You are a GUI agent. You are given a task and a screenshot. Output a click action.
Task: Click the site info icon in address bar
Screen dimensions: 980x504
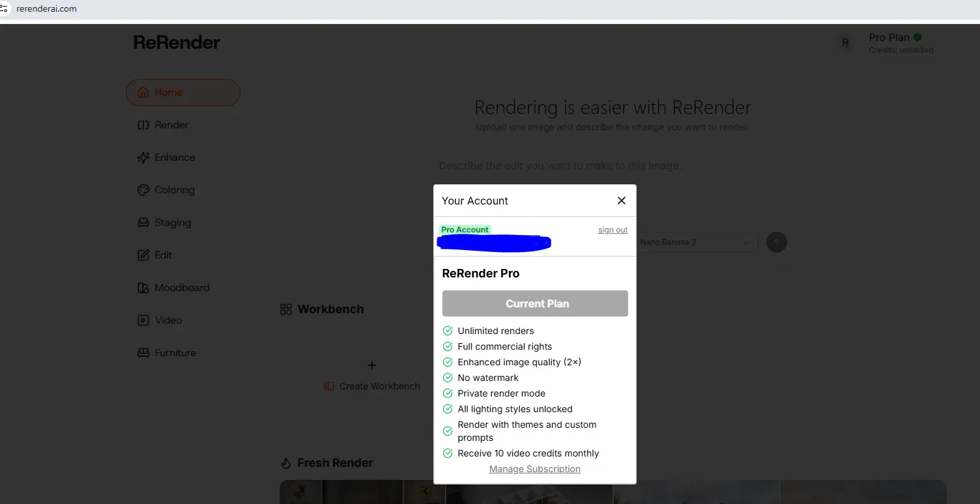point(5,8)
